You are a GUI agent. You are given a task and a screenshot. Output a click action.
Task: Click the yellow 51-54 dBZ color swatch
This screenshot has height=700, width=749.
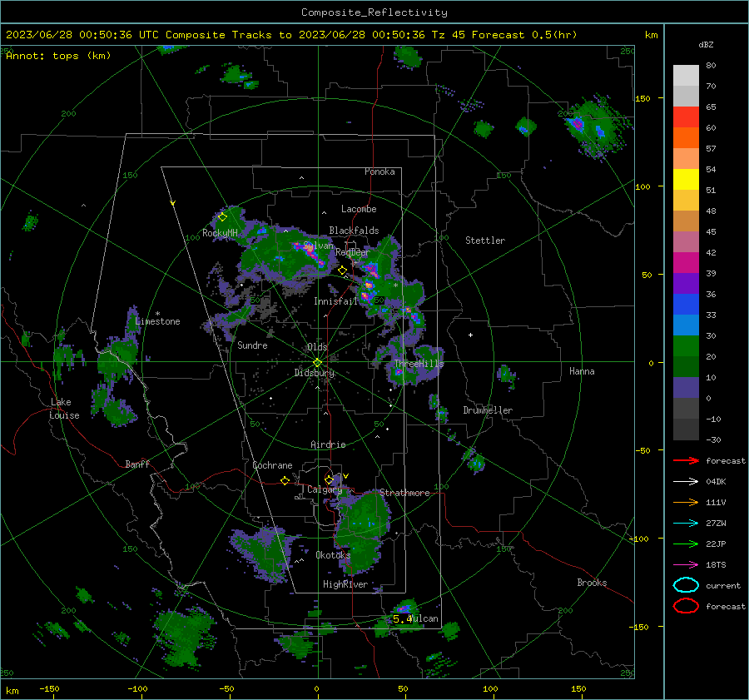point(686,179)
